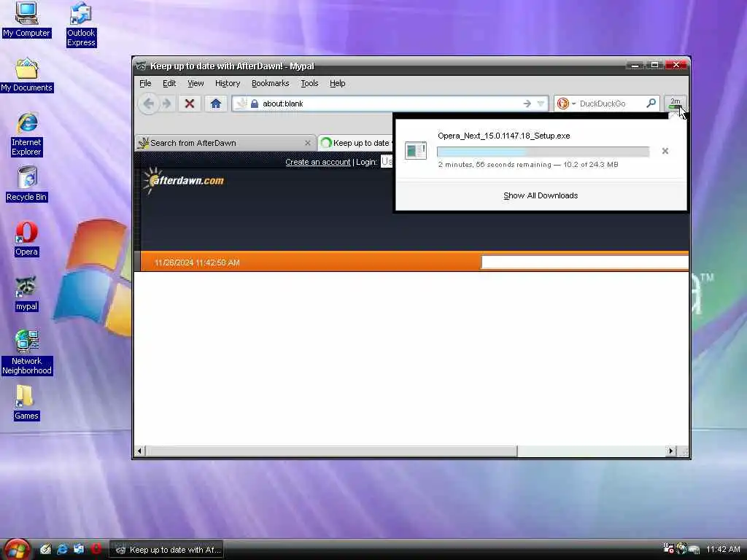The width and height of the screenshot is (747, 560).
Task: Click the Opera_Next_15.0.1147.18_Setup.exe filename
Action: click(x=503, y=136)
